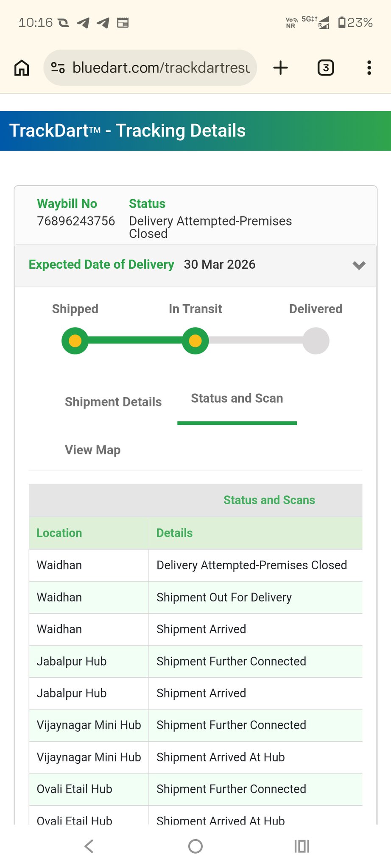
Task: Click the In Transit progress marker
Action: [x=195, y=341]
